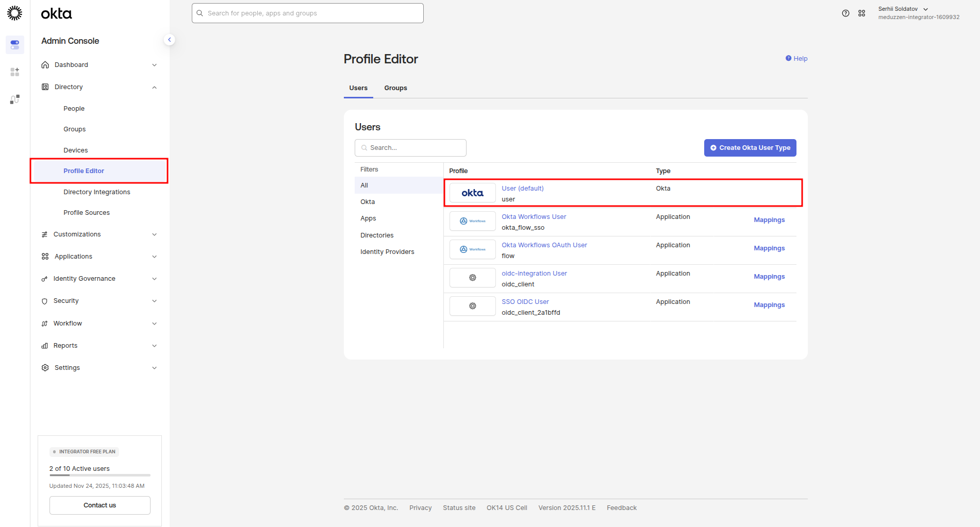Open the Serhii Soldatov account dropdown
The height and width of the screenshot is (527, 980).
[x=919, y=13]
